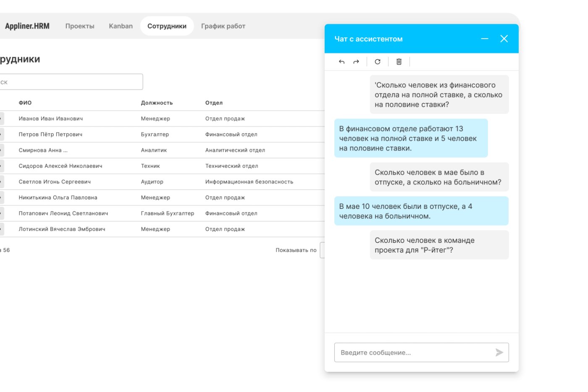588x392 pixels.
Task: Click the Appliner.HRM logo
Action: pos(27,26)
